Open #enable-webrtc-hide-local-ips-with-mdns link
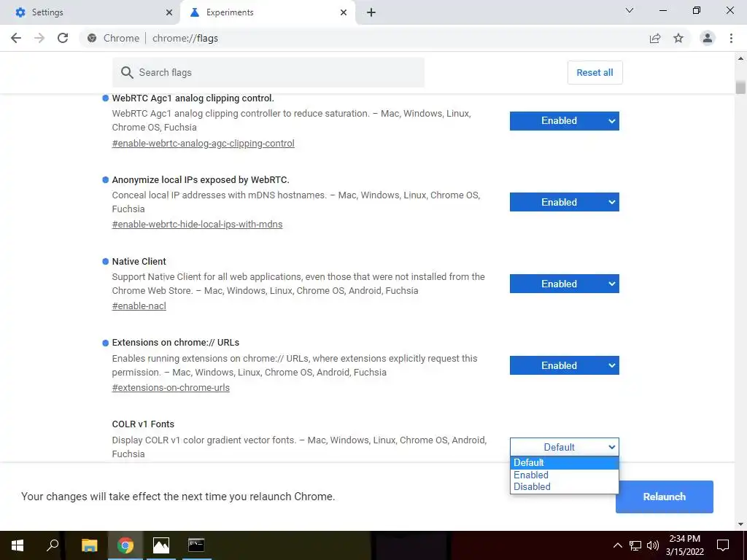This screenshot has height=560, width=747. tap(197, 225)
